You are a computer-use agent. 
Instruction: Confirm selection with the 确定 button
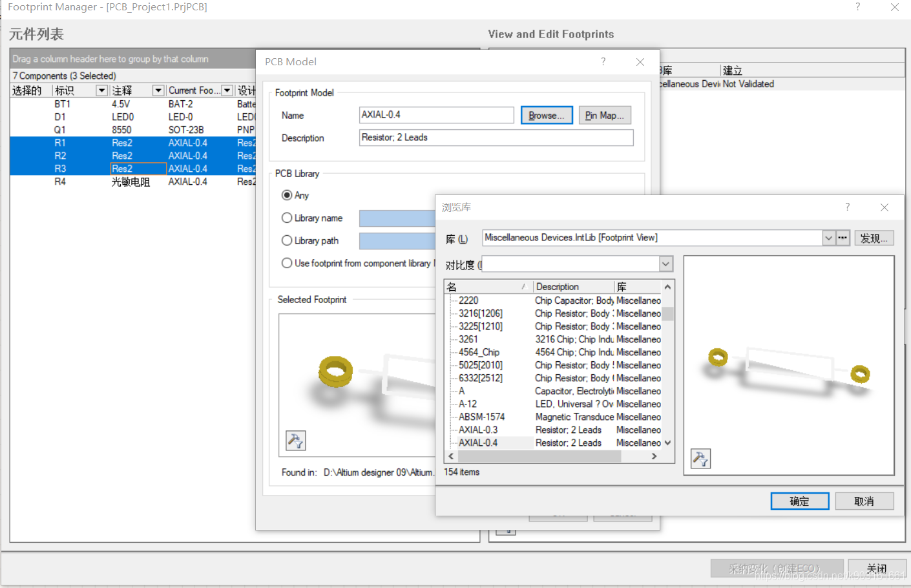(799, 501)
